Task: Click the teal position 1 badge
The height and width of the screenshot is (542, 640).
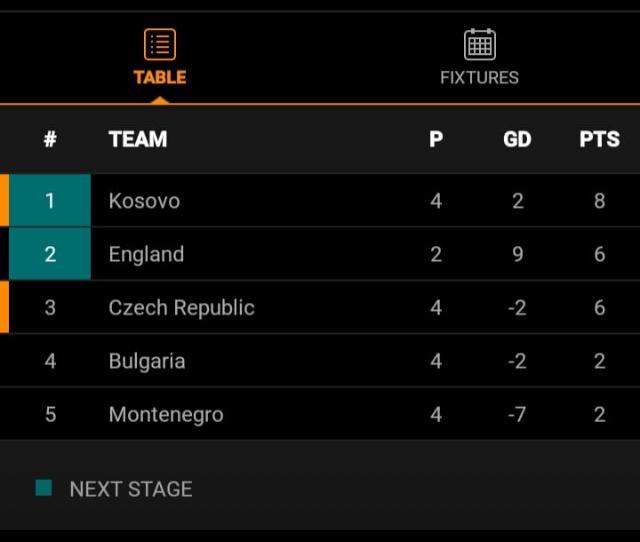Action: click(50, 201)
